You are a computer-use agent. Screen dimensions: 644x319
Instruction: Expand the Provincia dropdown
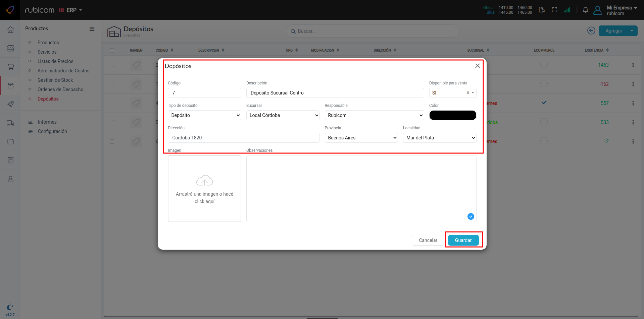[x=361, y=138]
